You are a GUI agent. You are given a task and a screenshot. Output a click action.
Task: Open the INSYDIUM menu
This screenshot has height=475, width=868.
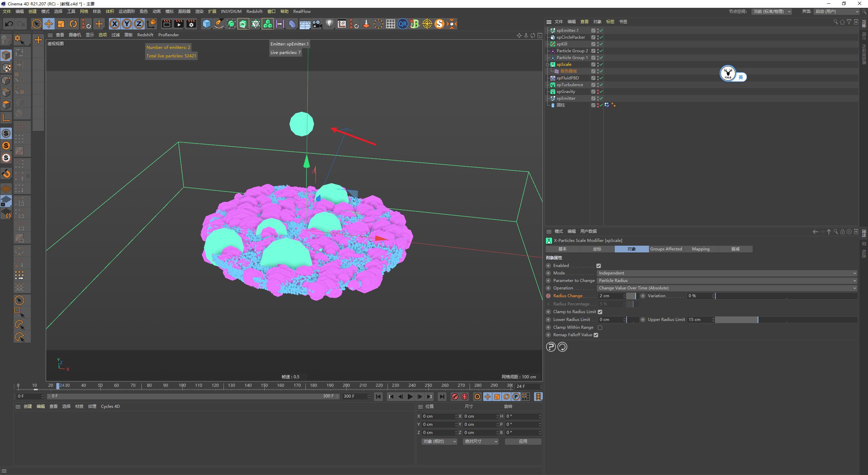point(231,11)
